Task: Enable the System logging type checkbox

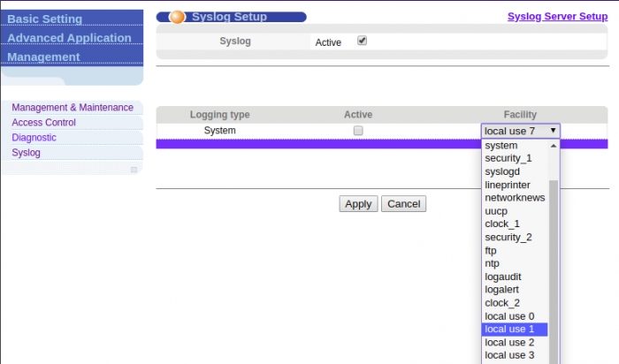Action: (x=358, y=131)
